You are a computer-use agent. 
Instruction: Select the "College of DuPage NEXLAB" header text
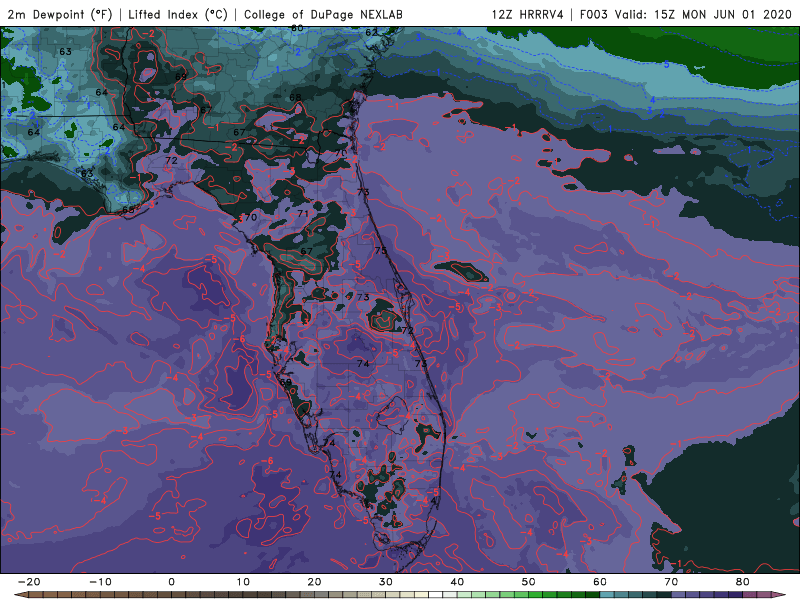pos(323,14)
